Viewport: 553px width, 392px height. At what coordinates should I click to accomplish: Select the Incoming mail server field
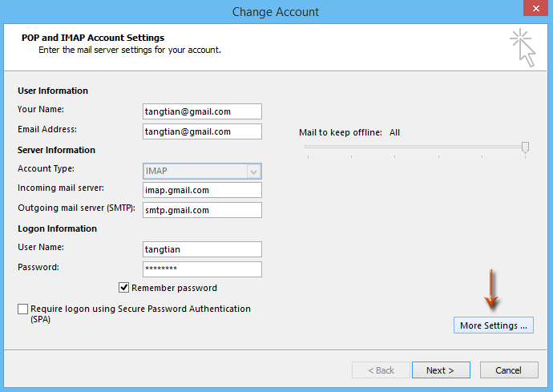tap(202, 190)
